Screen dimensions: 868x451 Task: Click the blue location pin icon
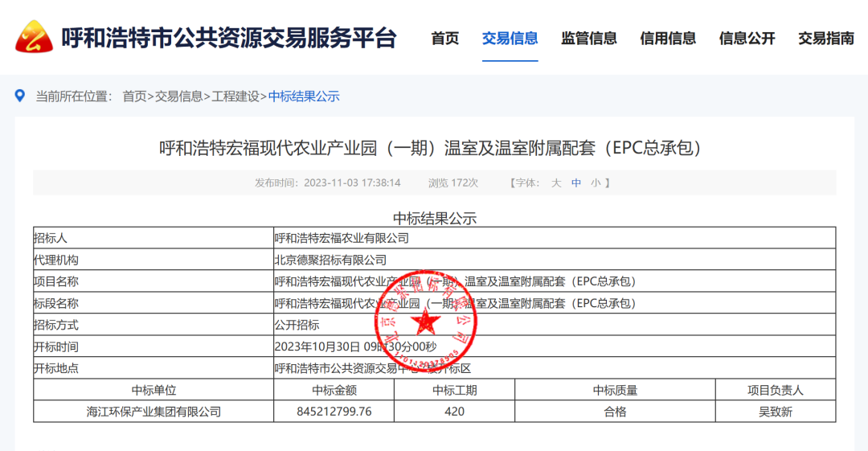[20, 96]
